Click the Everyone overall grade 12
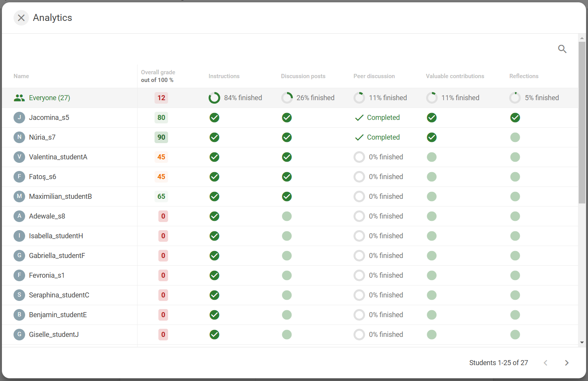This screenshot has height=381, width=588. [161, 98]
